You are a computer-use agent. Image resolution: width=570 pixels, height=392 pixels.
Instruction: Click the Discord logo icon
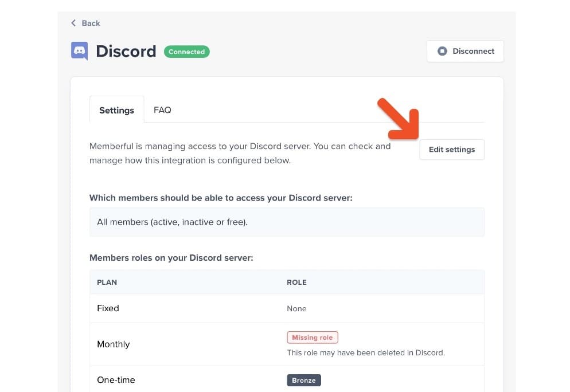click(x=79, y=51)
